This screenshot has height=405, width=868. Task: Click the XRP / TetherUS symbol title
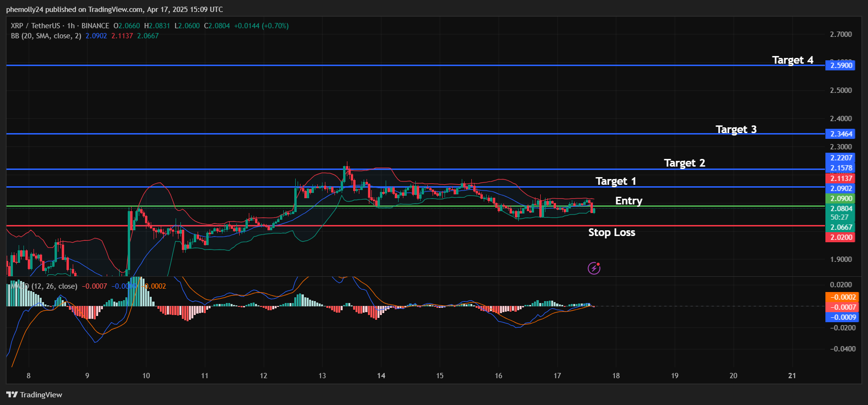pos(35,26)
